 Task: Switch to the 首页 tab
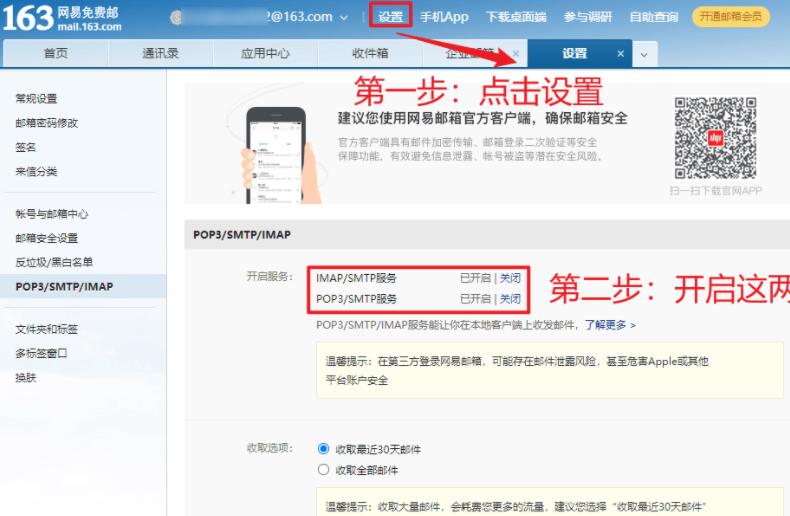55,53
